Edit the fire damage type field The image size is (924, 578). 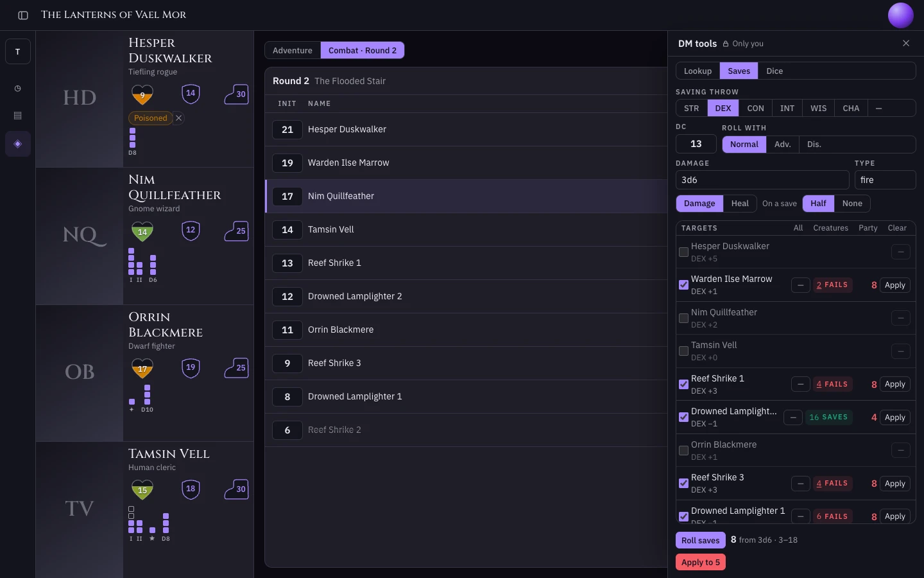885,180
